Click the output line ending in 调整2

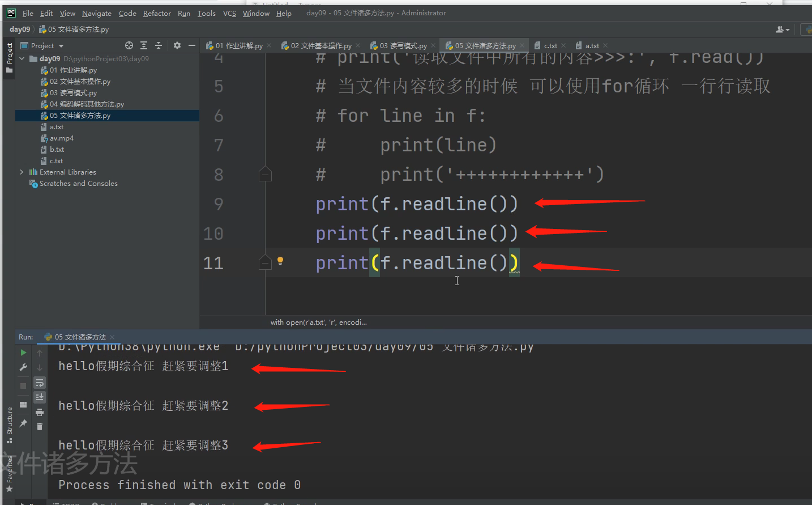pos(143,406)
